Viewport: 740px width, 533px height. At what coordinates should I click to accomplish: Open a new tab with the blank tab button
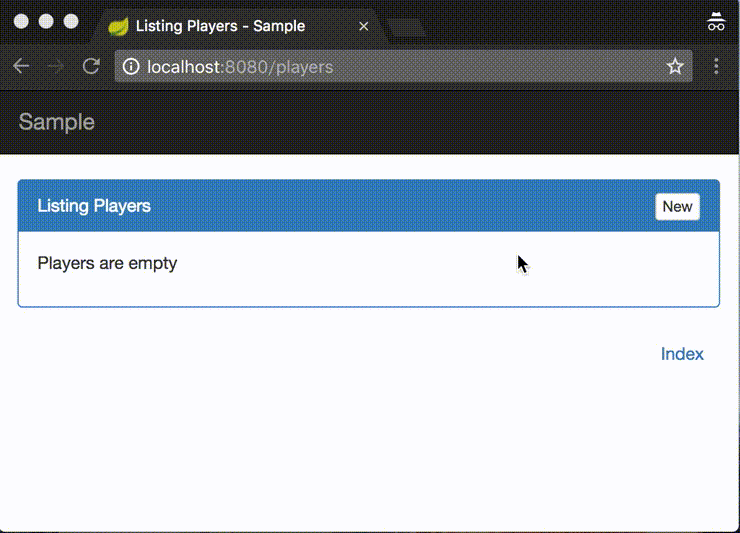point(406,27)
